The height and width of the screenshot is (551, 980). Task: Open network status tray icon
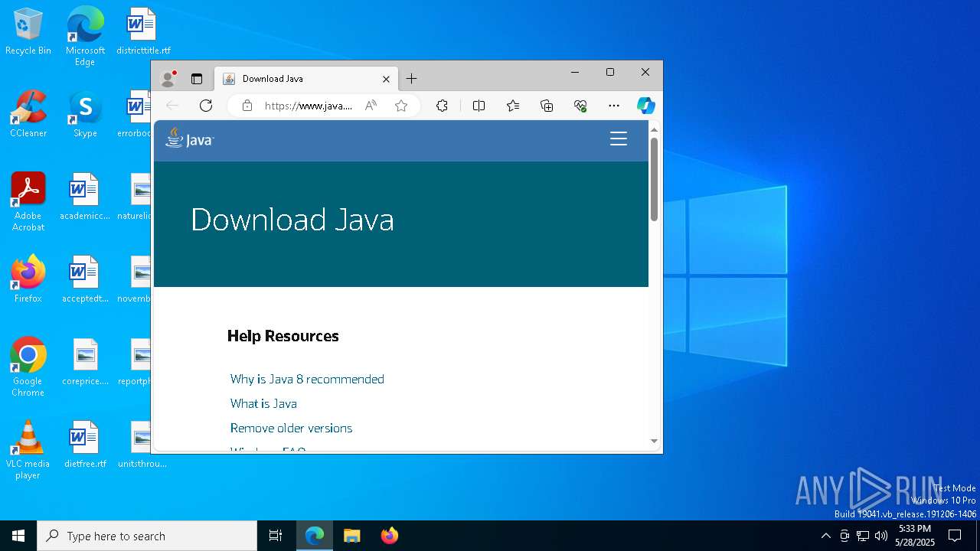(863, 536)
